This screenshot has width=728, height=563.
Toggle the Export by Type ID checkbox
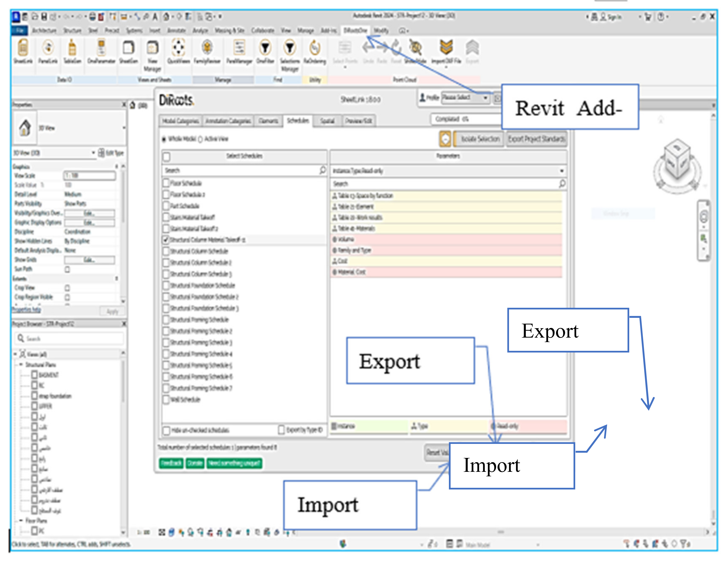pos(282,430)
